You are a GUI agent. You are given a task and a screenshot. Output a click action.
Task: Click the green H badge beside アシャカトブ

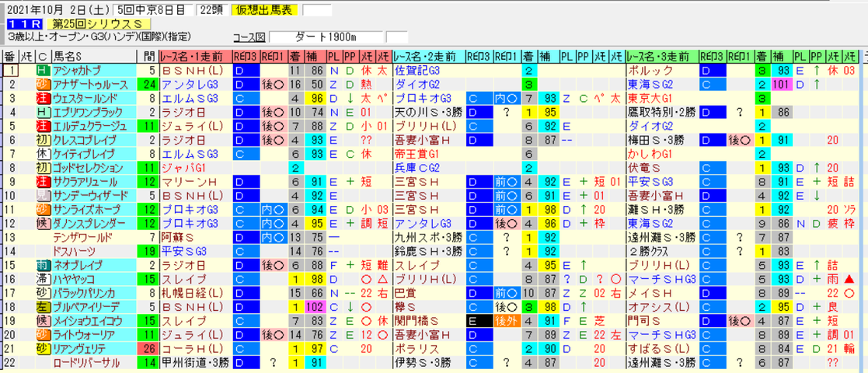42,70
